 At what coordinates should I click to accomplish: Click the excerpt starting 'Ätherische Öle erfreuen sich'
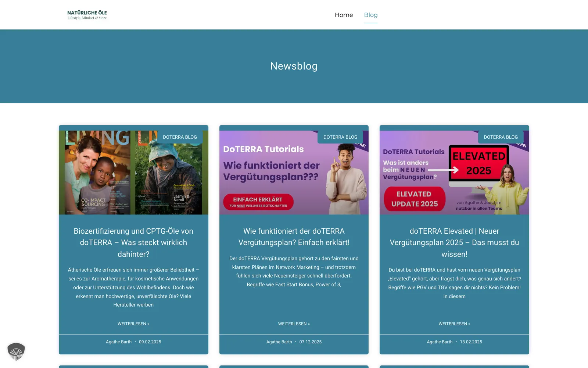point(133,287)
